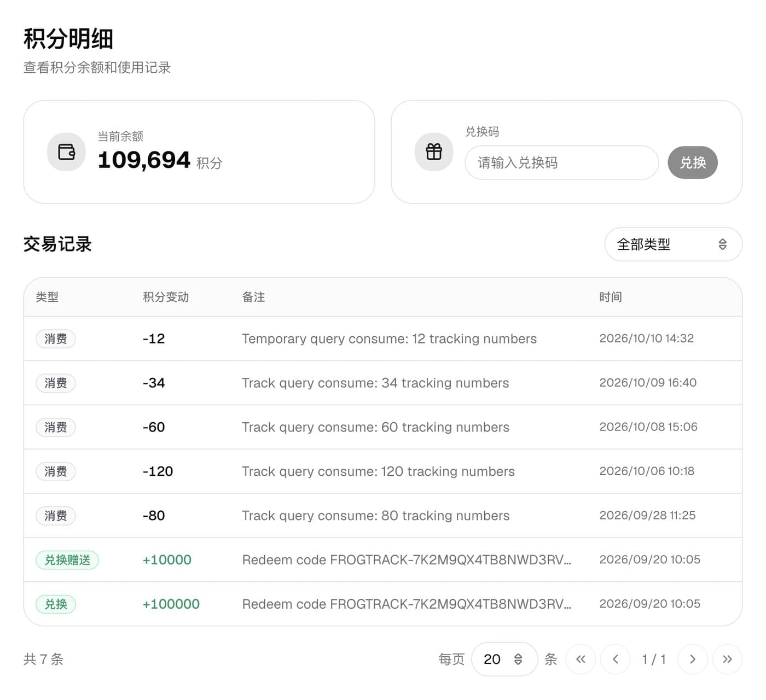Image resolution: width=766 pixels, height=700 pixels.
Task: Select the -120 points value
Action: click(x=158, y=471)
